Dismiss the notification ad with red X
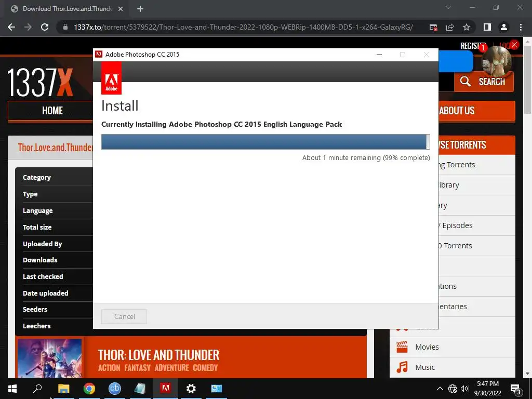The image size is (532, 399). (x=514, y=45)
